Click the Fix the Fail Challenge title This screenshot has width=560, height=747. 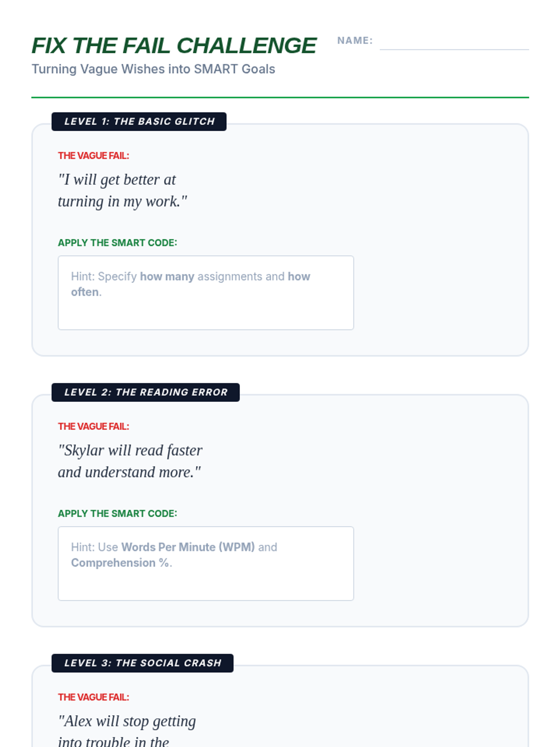[x=174, y=46]
